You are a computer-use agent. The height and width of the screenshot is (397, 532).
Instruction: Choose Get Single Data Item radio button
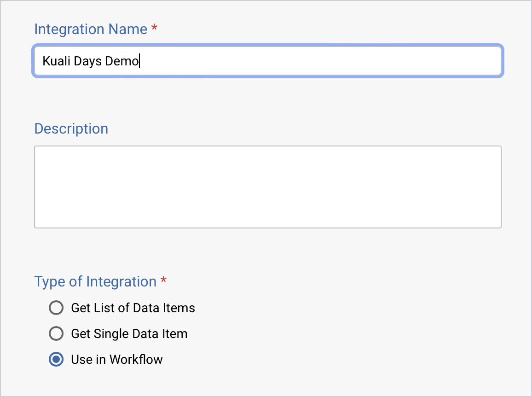56,333
